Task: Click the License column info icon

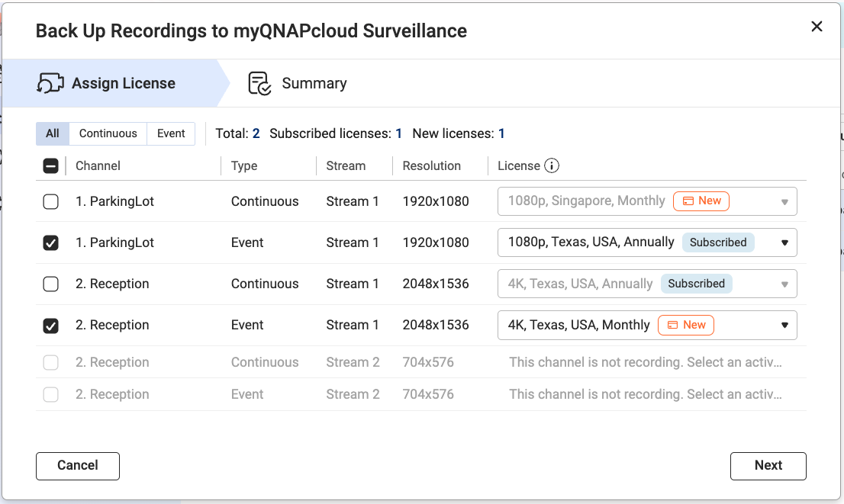Action: pyautogui.click(x=552, y=165)
